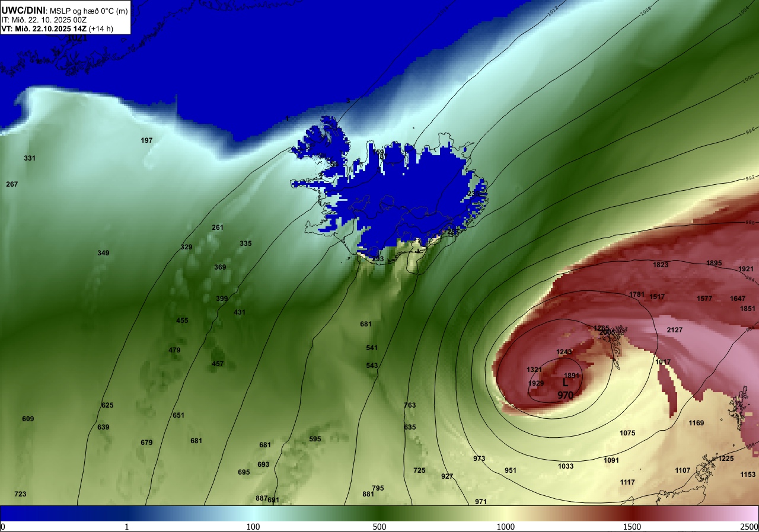
Task: Click the height value '1921'
Action: pos(746,269)
